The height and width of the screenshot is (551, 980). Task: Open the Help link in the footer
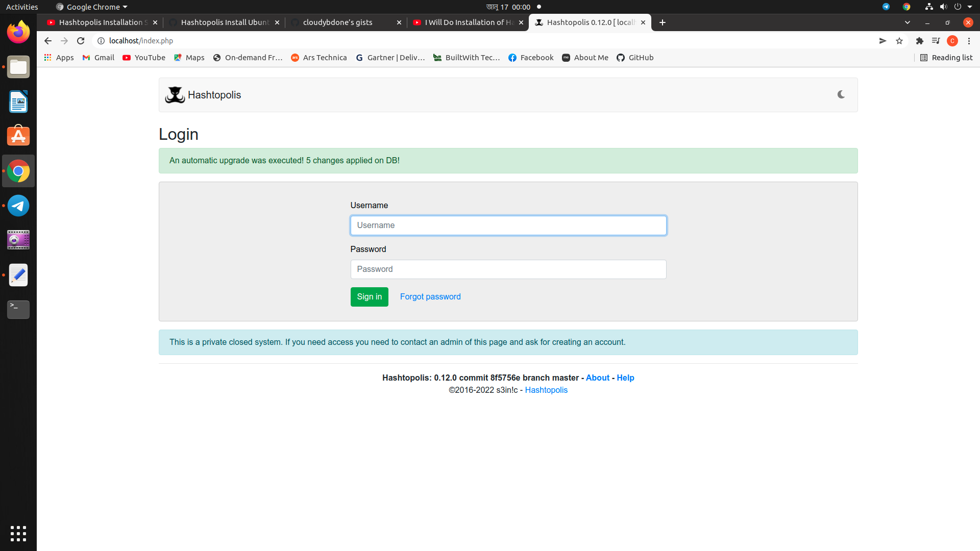coord(625,378)
